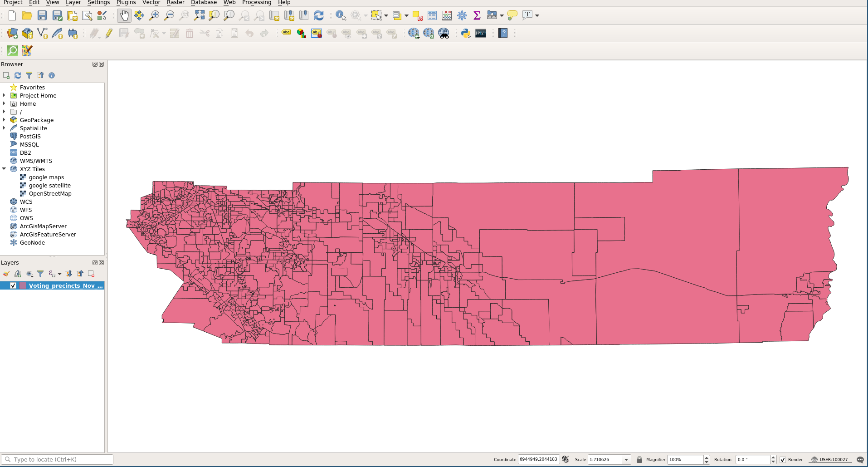Image resolution: width=868 pixels, height=467 pixels.
Task: Toggle the scale lock padlock
Action: (x=639, y=459)
